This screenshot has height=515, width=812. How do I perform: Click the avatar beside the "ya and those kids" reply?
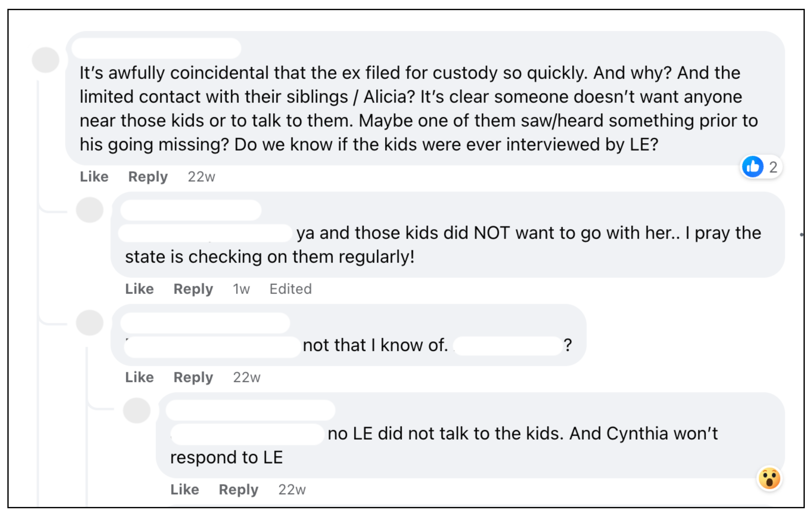tap(89, 210)
